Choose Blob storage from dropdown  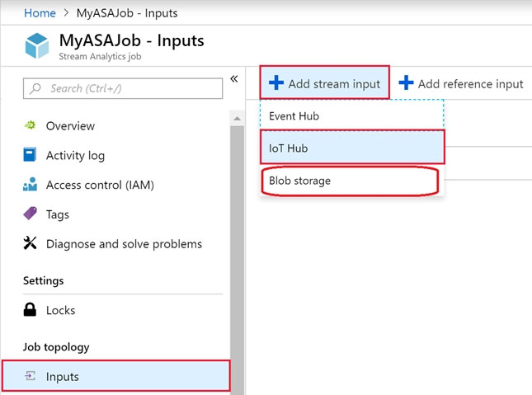click(x=351, y=181)
